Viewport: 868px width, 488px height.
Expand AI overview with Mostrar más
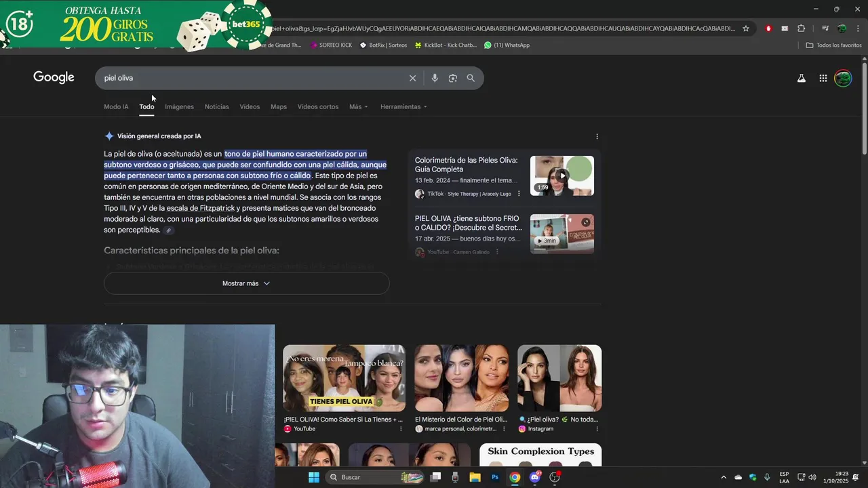pyautogui.click(x=246, y=283)
